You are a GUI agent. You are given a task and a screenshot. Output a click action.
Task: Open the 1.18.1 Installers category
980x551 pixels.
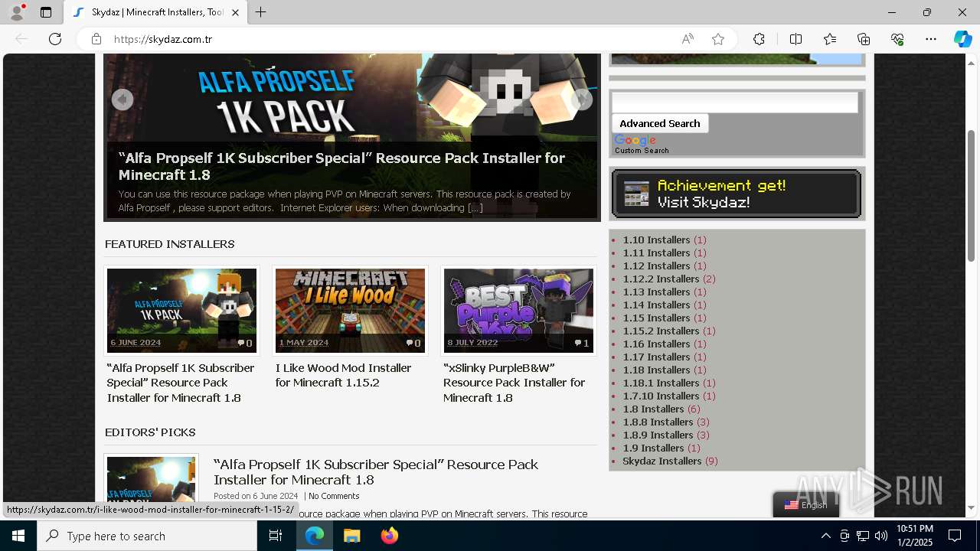coord(661,383)
